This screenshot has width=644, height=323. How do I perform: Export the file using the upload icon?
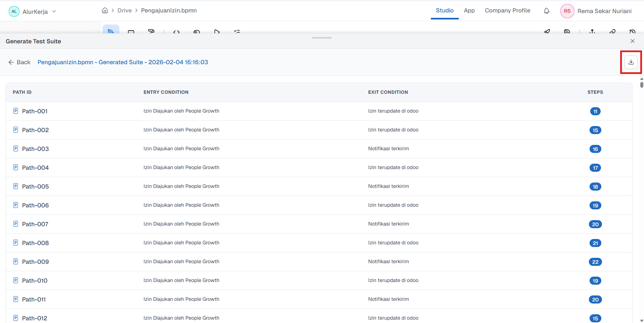[x=593, y=31]
